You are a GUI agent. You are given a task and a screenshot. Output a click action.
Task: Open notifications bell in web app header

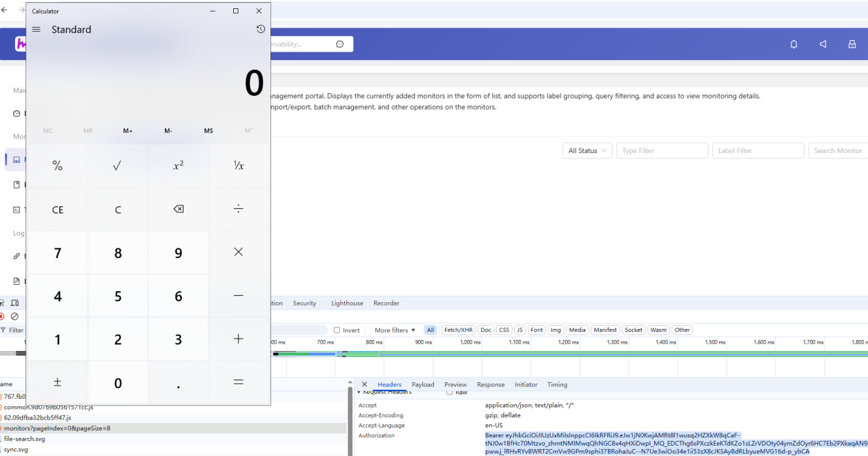click(x=793, y=44)
